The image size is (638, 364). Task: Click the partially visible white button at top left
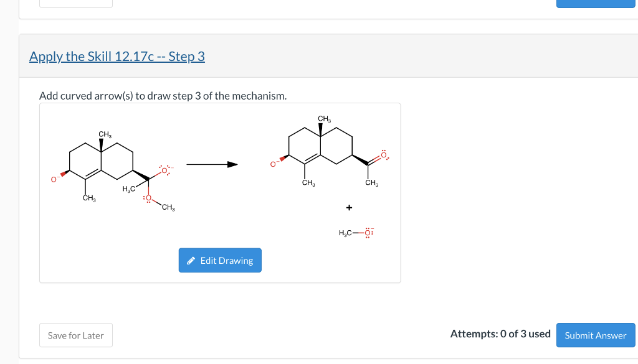(x=76, y=4)
